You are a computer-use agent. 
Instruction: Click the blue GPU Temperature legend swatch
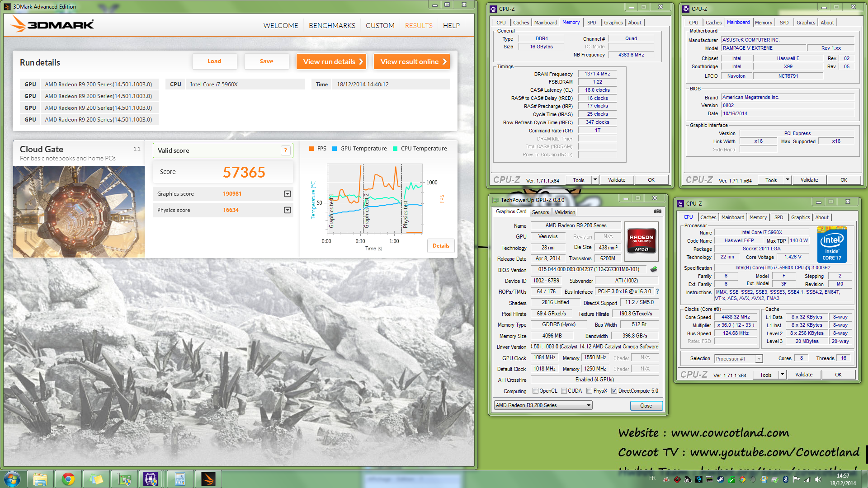coord(335,149)
